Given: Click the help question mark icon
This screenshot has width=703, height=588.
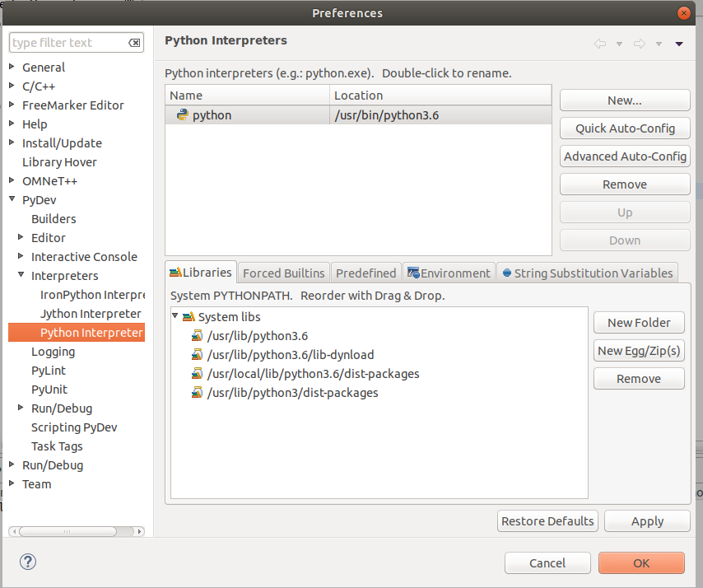Looking at the screenshot, I should (x=28, y=562).
